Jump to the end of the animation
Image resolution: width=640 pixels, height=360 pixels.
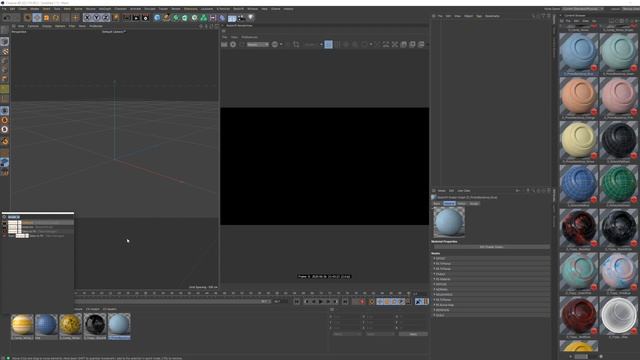(345, 302)
